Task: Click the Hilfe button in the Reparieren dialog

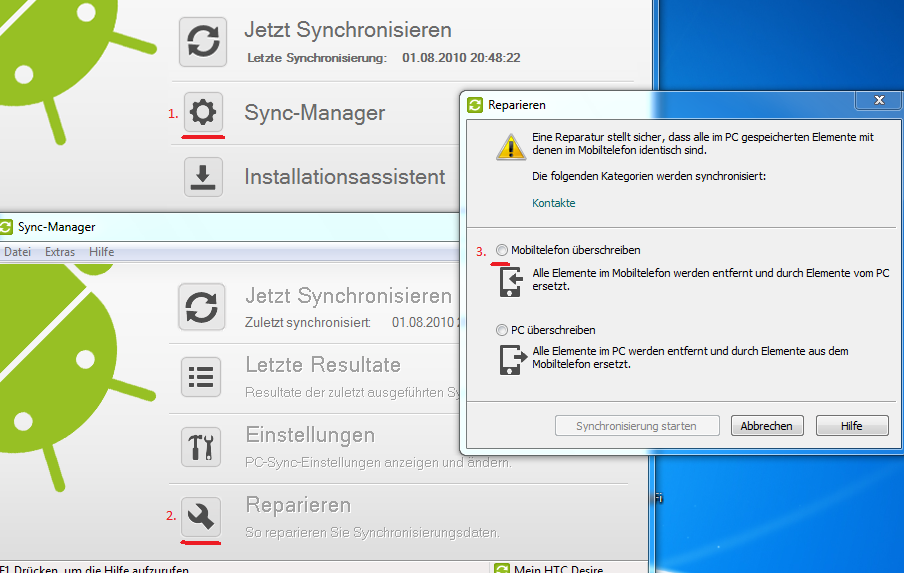Action: pos(852,426)
